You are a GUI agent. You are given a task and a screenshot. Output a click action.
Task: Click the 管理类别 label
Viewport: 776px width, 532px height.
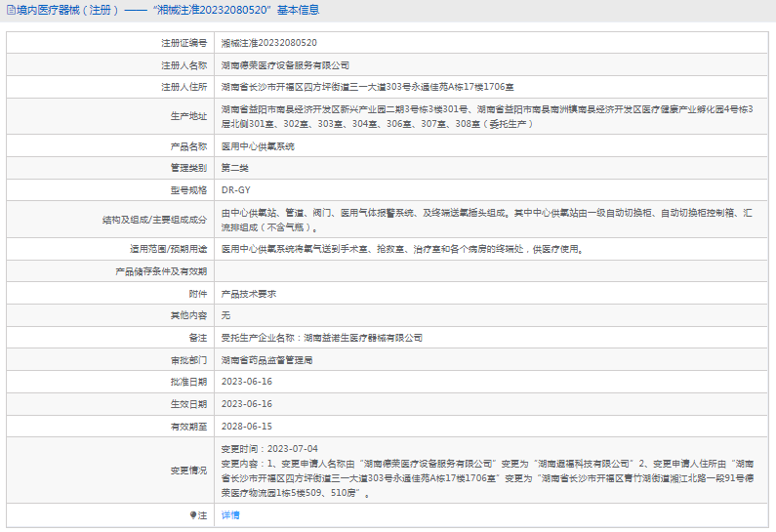[188, 168]
